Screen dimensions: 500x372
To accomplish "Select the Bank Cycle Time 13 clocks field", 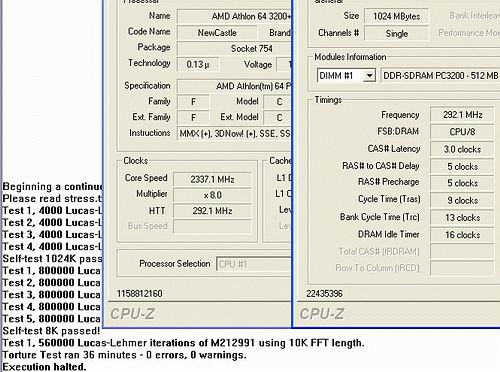I will coord(462,218).
